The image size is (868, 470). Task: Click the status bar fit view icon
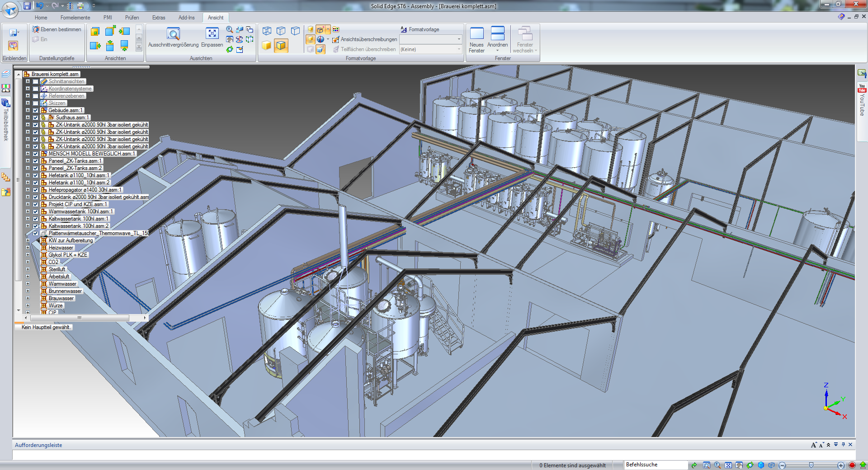coord(728,465)
